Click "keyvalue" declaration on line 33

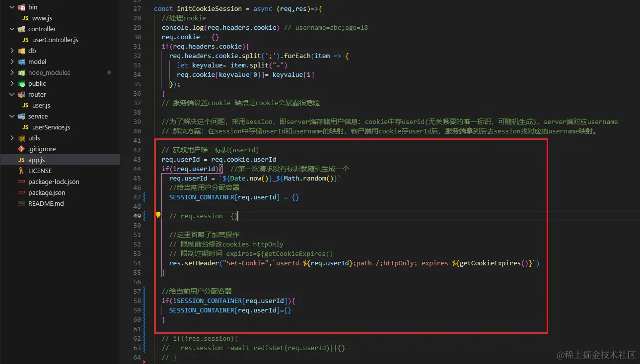click(x=208, y=65)
